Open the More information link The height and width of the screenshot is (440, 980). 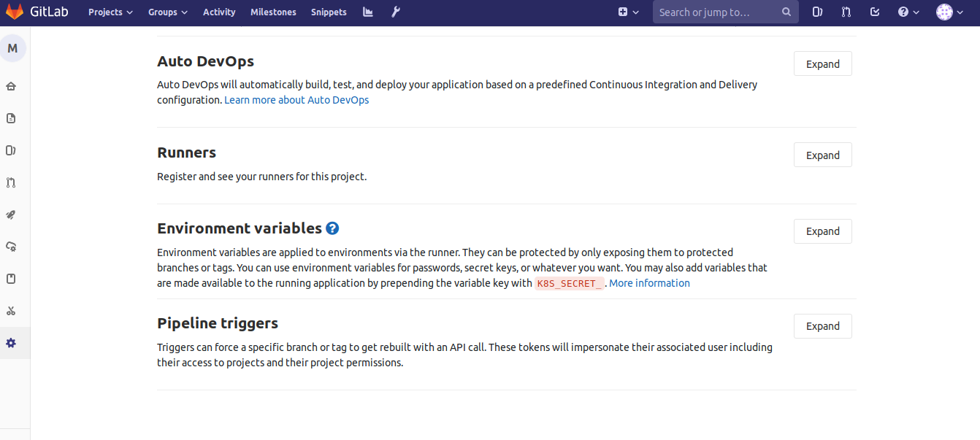pyautogui.click(x=649, y=283)
